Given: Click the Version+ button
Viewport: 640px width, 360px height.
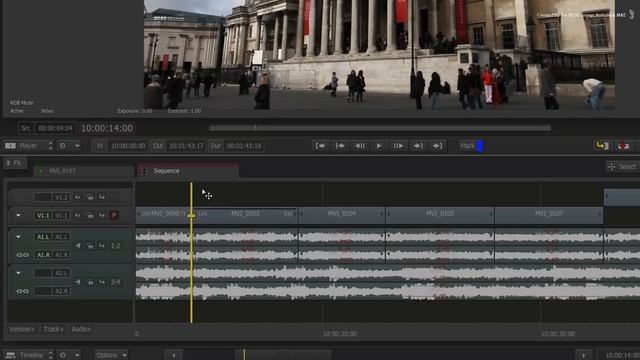Looking at the screenshot, I should [x=22, y=329].
